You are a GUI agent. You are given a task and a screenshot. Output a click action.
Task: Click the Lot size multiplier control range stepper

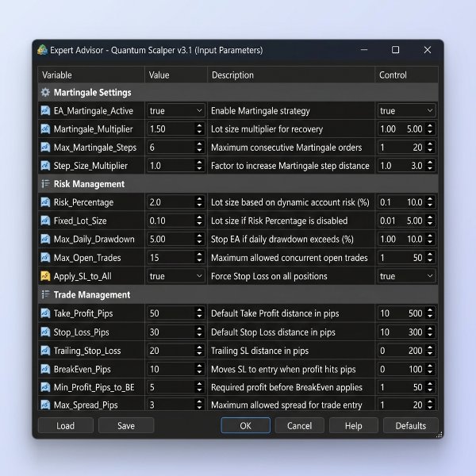tap(430, 129)
